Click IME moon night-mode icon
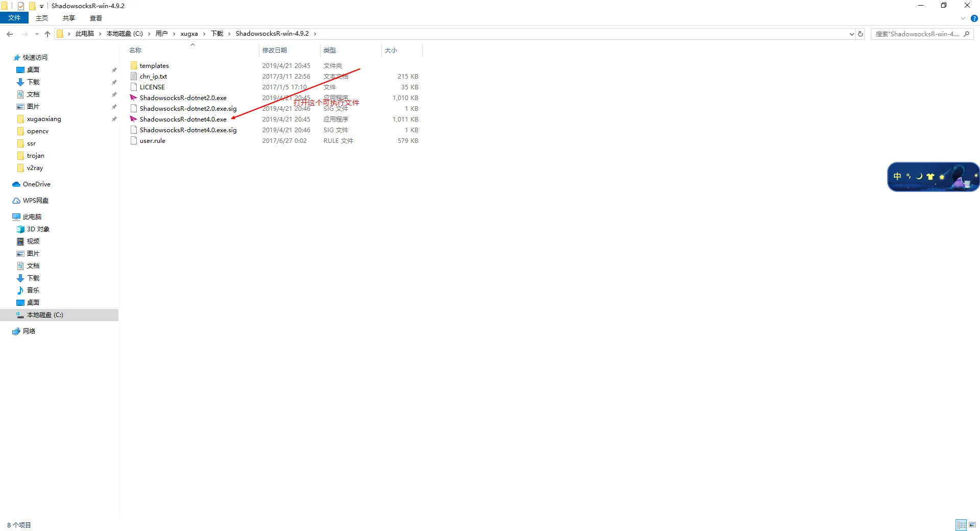 pos(919,176)
